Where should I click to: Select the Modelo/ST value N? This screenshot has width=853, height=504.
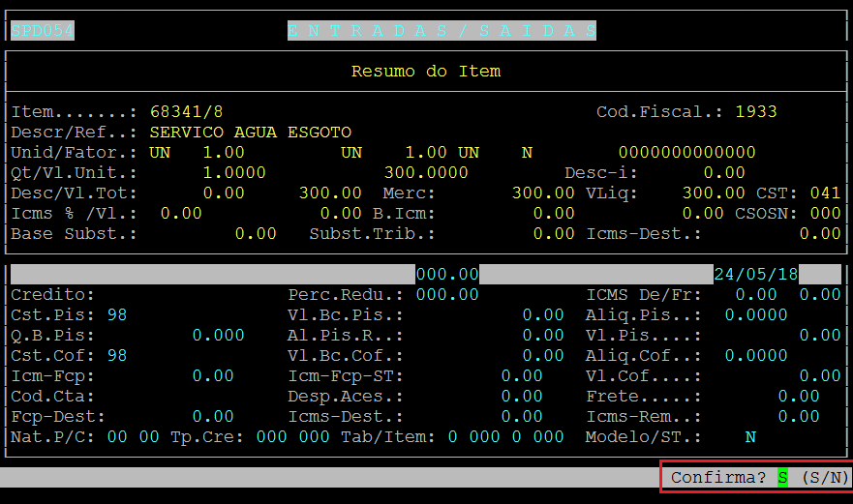[750, 436]
